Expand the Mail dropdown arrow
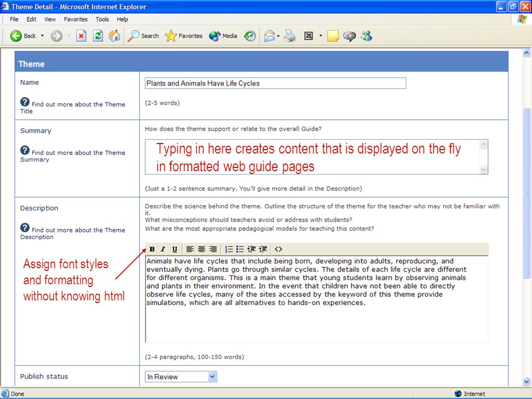Viewport: 532px width, 399px height. (278, 35)
